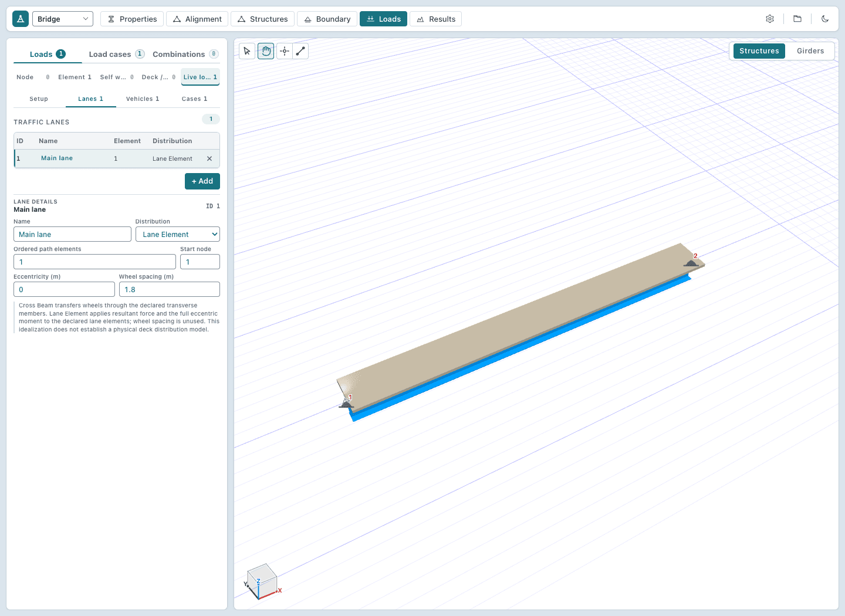
Task: Click the Wheel spacing input field
Action: [x=170, y=289]
